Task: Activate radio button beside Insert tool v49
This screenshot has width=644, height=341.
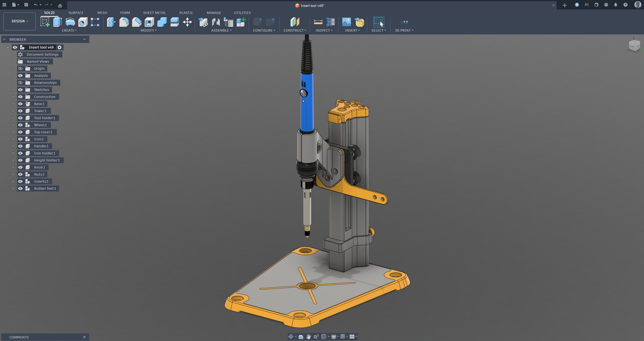Action: 60,47
